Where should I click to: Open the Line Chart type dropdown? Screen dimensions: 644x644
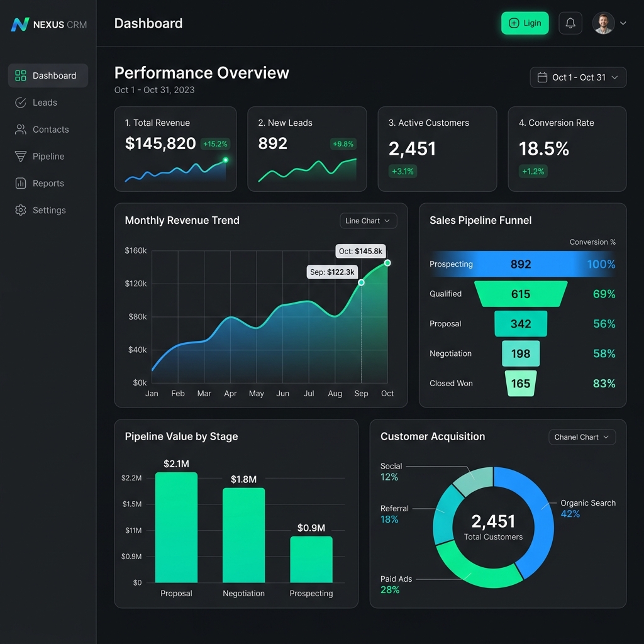[368, 221]
